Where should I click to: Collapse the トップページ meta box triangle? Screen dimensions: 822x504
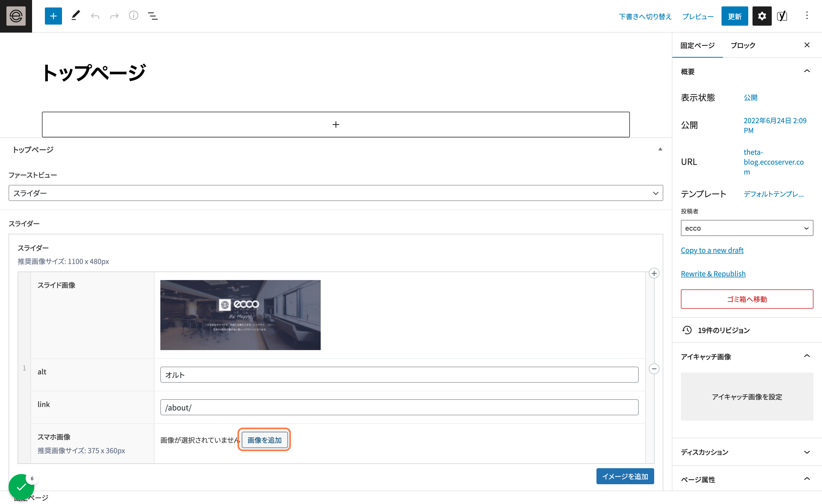point(660,149)
